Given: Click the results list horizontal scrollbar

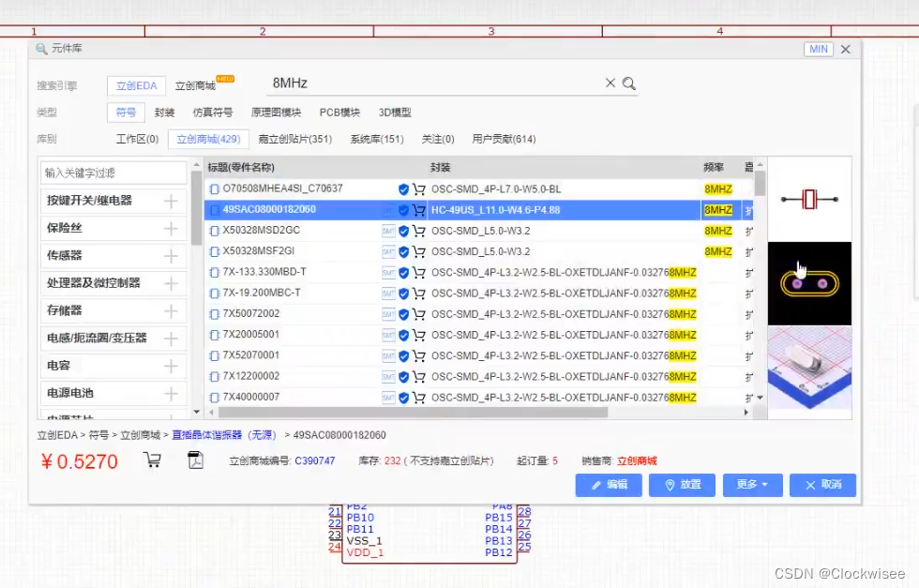Looking at the screenshot, I should coord(413,412).
